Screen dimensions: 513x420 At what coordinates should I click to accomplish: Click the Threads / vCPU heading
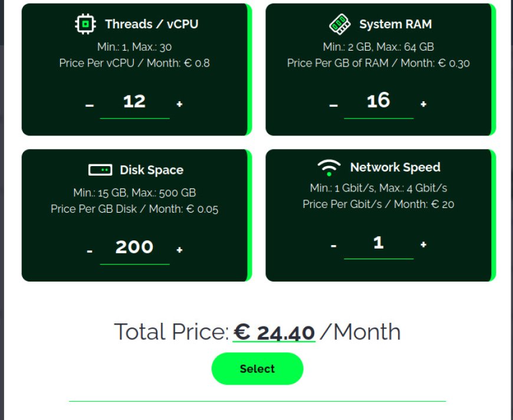coord(152,24)
